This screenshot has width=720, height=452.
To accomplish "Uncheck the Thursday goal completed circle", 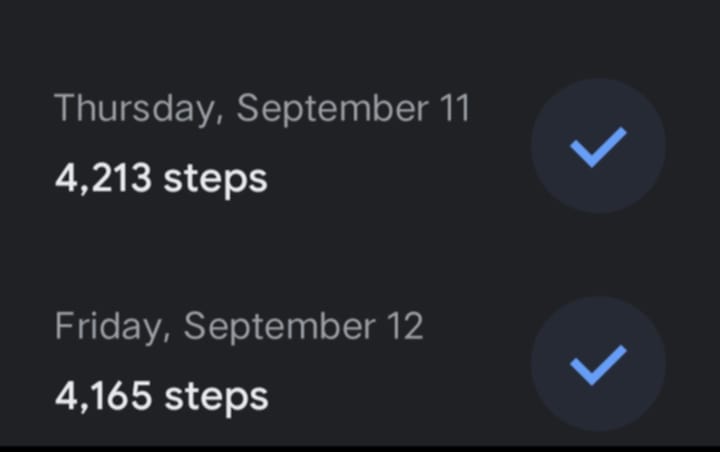I will [x=598, y=146].
